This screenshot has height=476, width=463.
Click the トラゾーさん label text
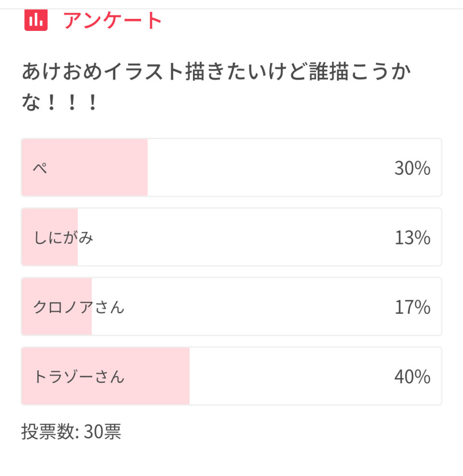click(79, 377)
